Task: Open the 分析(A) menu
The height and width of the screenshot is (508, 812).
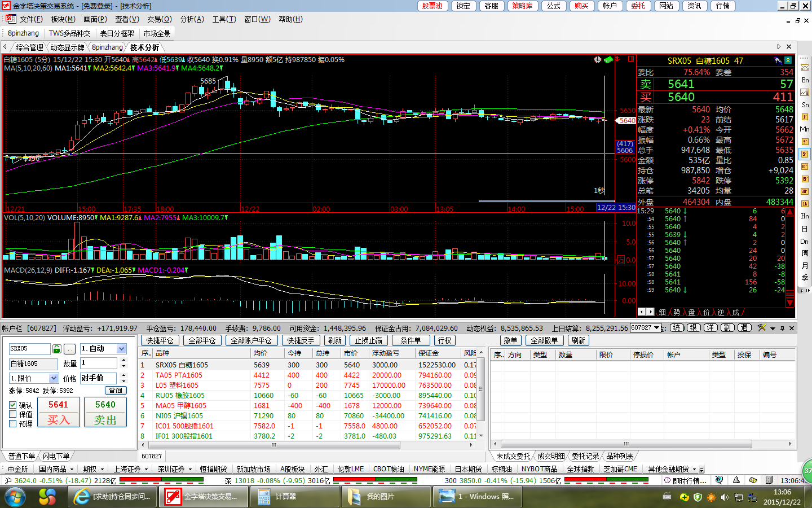Action: click(192, 19)
